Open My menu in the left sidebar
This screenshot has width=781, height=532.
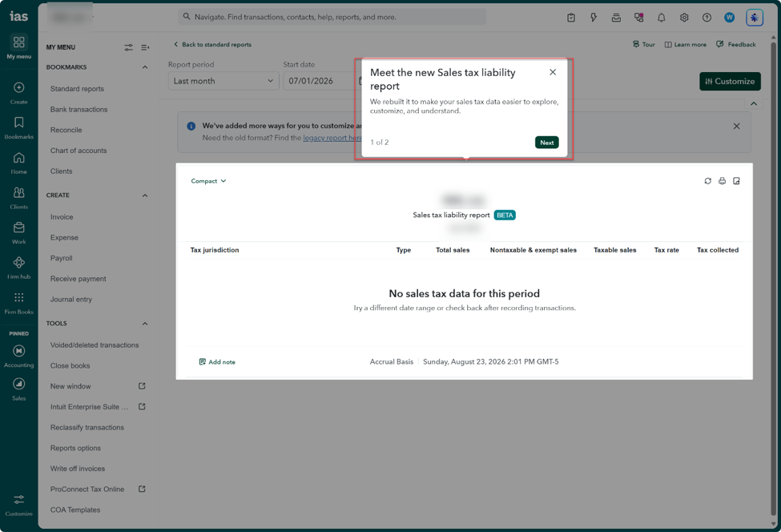click(x=19, y=46)
